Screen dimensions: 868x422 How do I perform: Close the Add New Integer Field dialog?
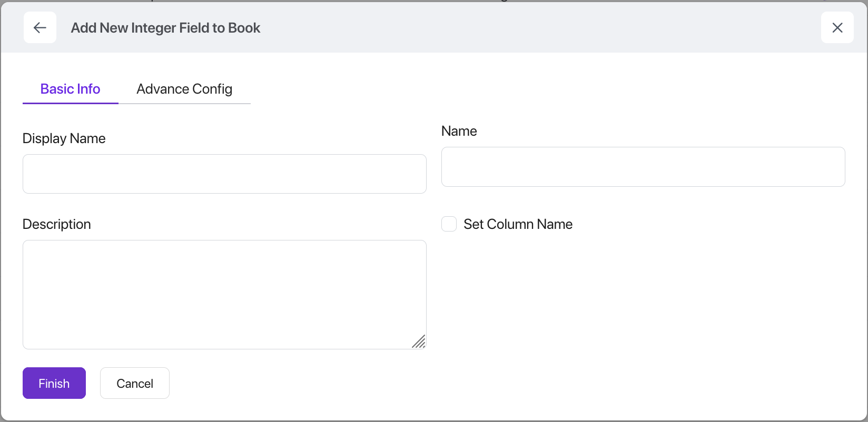click(837, 27)
